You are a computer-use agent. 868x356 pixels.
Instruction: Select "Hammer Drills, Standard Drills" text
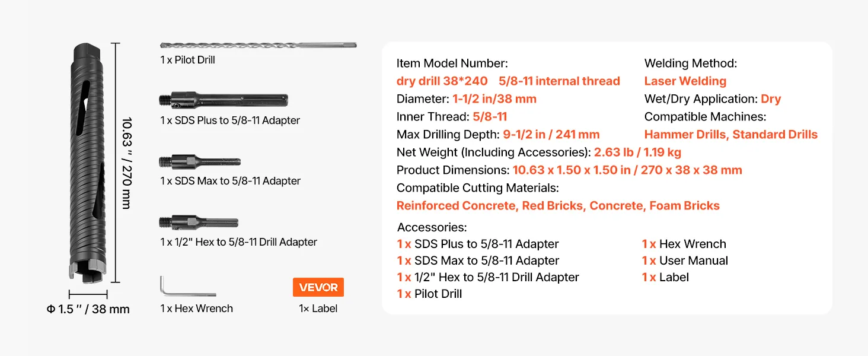coord(731,135)
